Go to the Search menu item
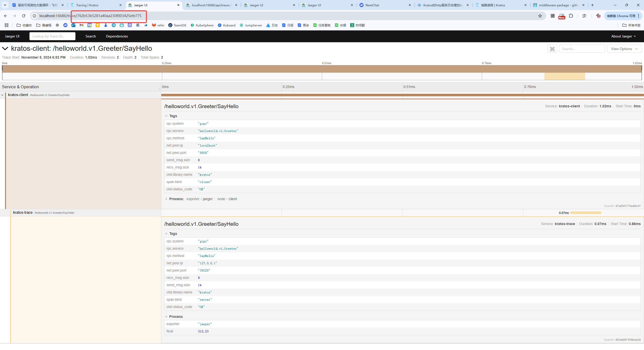This screenshot has width=644, height=350. pos(91,36)
